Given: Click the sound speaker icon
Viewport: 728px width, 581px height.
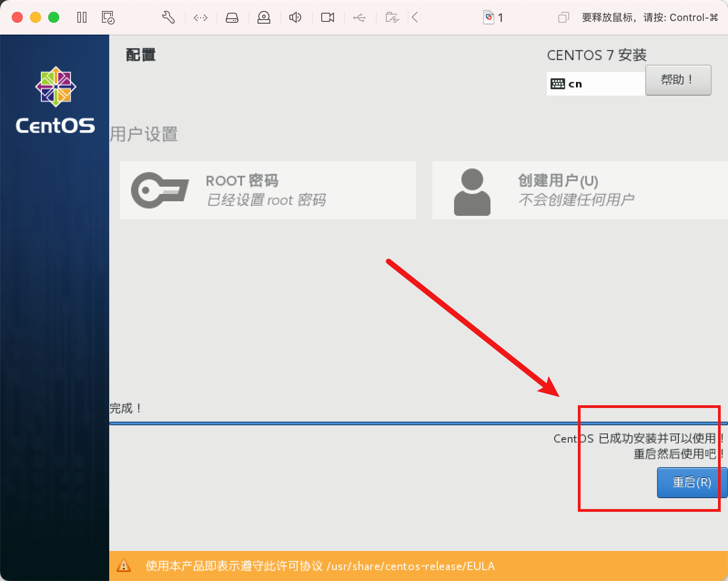Looking at the screenshot, I should 295,18.
